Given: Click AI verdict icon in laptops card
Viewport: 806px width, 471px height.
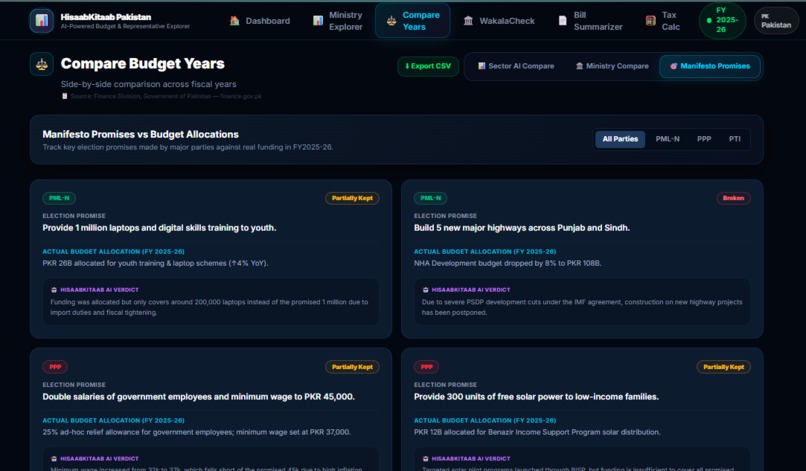Looking at the screenshot, I should (53, 290).
